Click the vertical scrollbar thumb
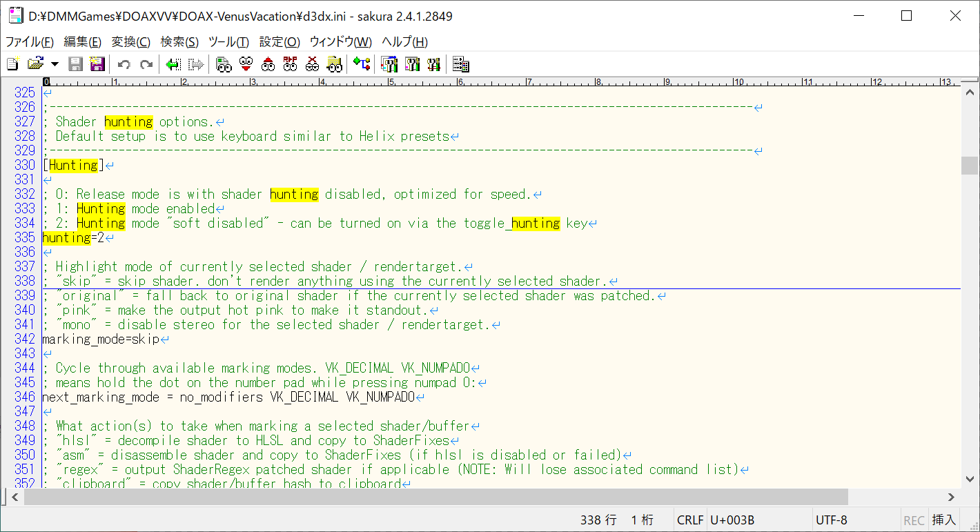The image size is (980, 532). tap(970, 166)
